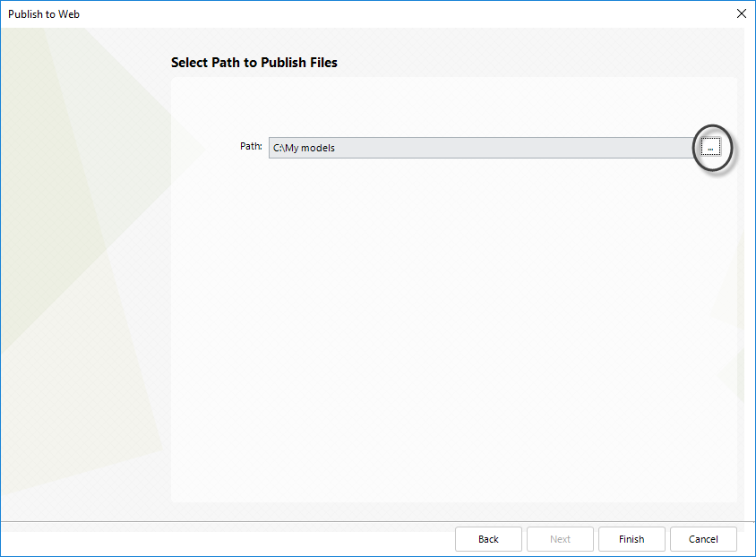Click the disabled Next button
756x557 pixels.
[560, 539]
